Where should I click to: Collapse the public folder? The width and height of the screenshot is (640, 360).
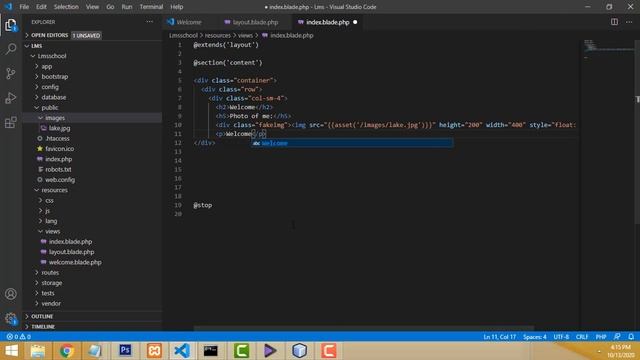pos(93,108)
